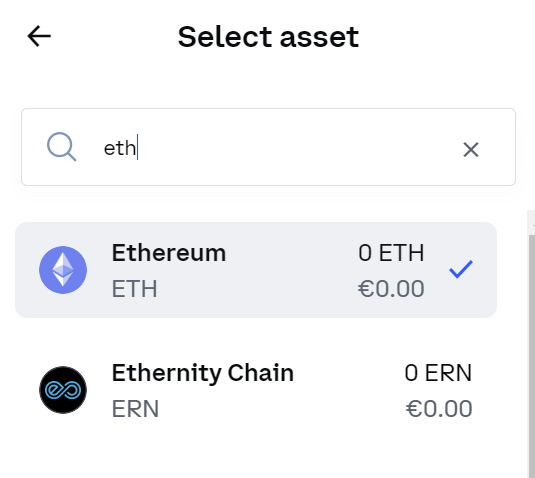Click the ETH ticker under Ethereum
The height and width of the screenshot is (478, 535).
point(135,289)
